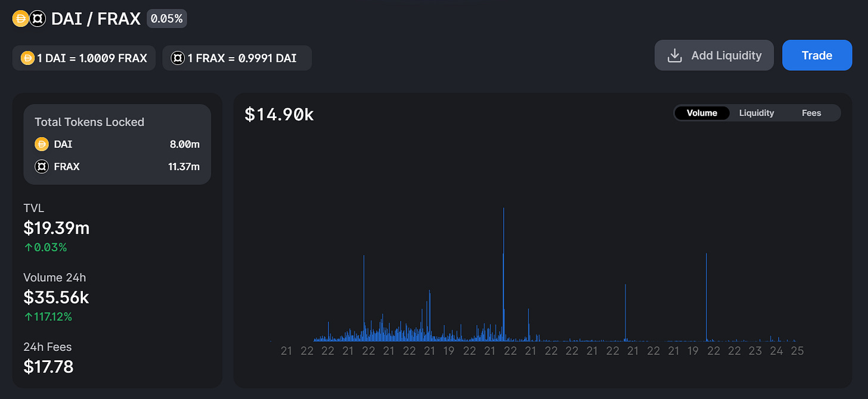The height and width of the screenshot is (399, 868).
Task: Click the TVL value $19.39m
Action: click(57, 227)
